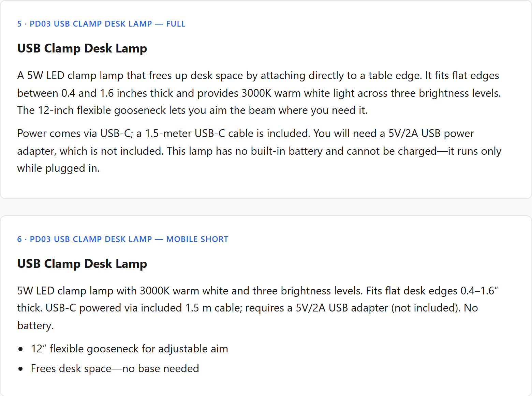This screenshot has height=396, width=532.
Task: Click the paragraph starting '5W LED clamp lamp with 3000K'
Action: point(257,308)
